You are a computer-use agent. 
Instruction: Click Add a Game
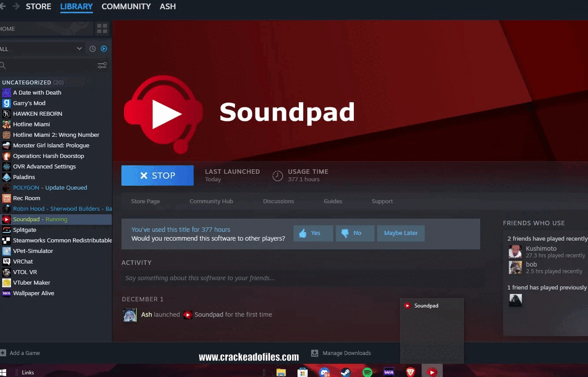[20, 353]
